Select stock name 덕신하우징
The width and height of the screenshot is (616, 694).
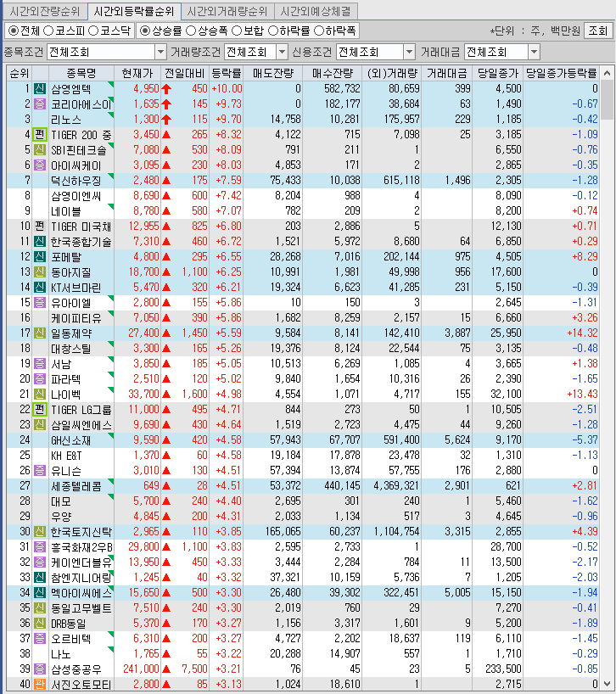coord(76,181)
